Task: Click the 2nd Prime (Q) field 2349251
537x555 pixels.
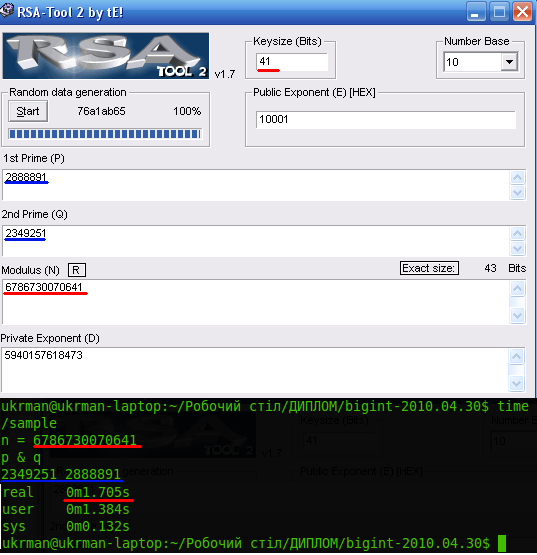Action: 256,241
